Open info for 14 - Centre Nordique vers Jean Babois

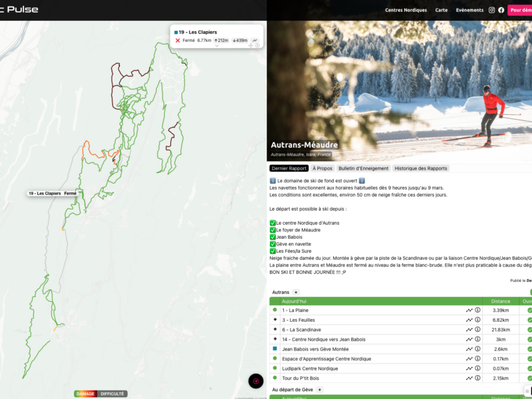(477, 339)
